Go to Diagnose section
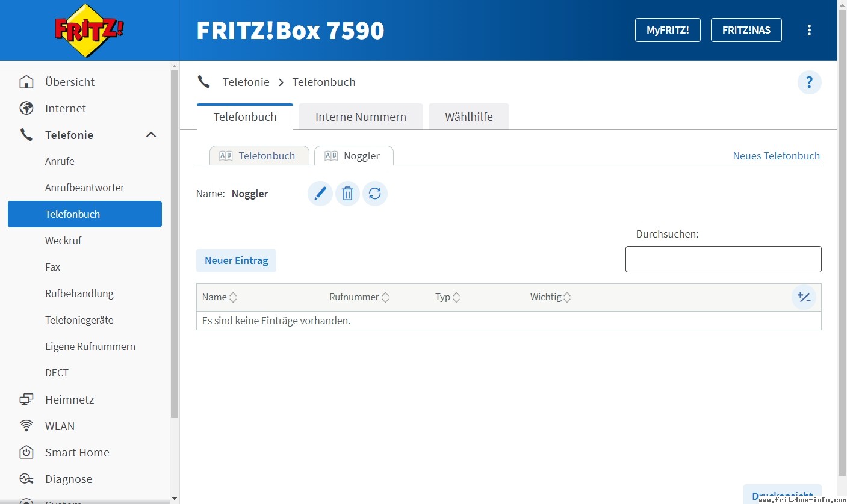The image size is (847, 504). tap(69, 479)
